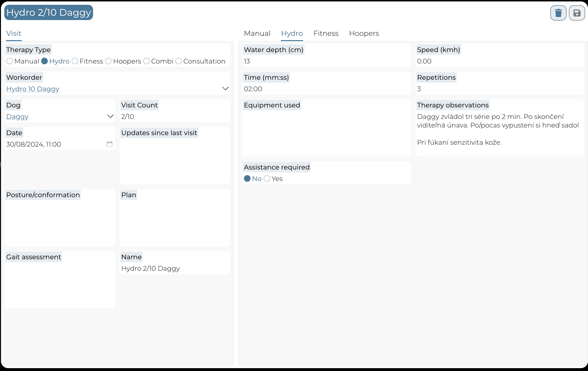Viewport: 588px width, 371px height.
Task: Select the Fitness therapy type radio
Action: pos(75,61)
